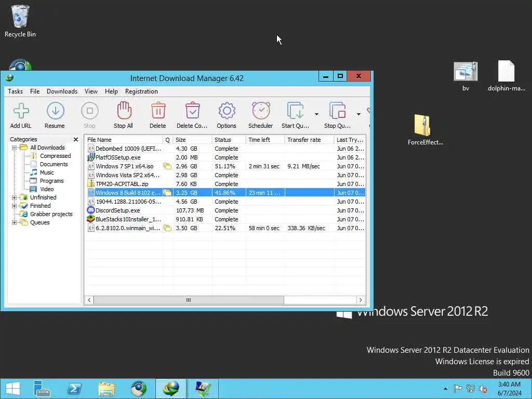This screenshot has width=532, height=399.
Task: Open the File menu
Action: coord(35,91)
